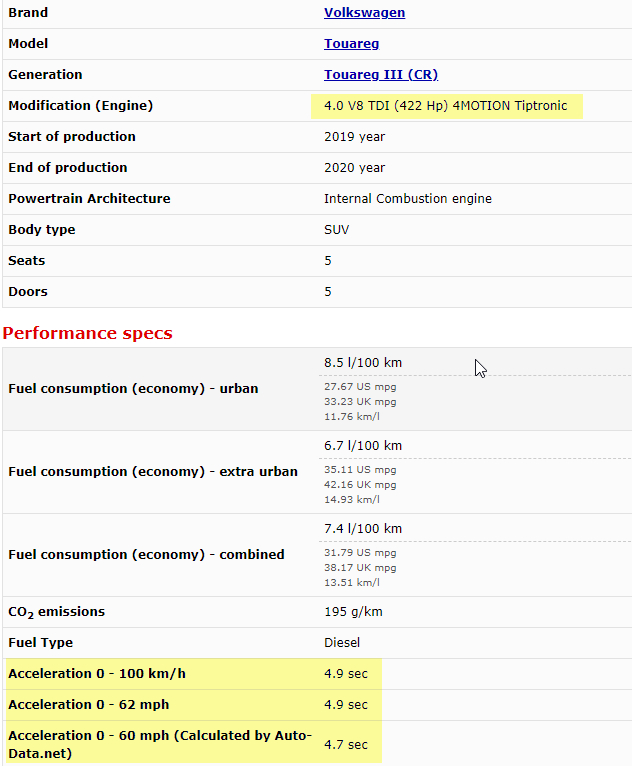Image resolution: width=632 pixels, height=766 pixels.
Task: Click the Diesel fuel type value
Action: (342, 643)
